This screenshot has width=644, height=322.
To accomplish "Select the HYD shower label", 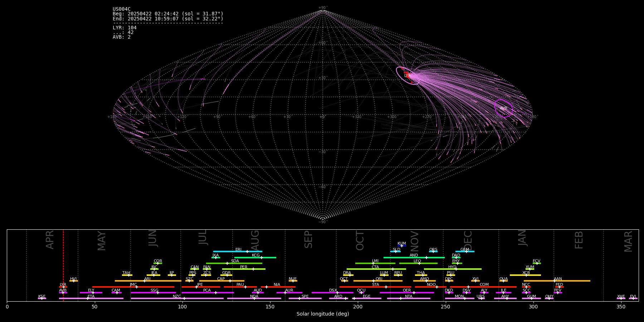I will 452,267.
